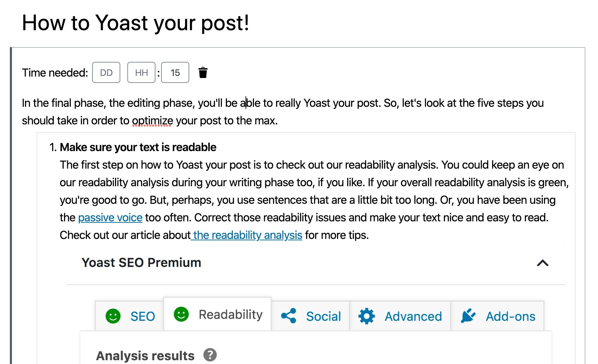Switch to the SEO tab

(x=142, y=316)
